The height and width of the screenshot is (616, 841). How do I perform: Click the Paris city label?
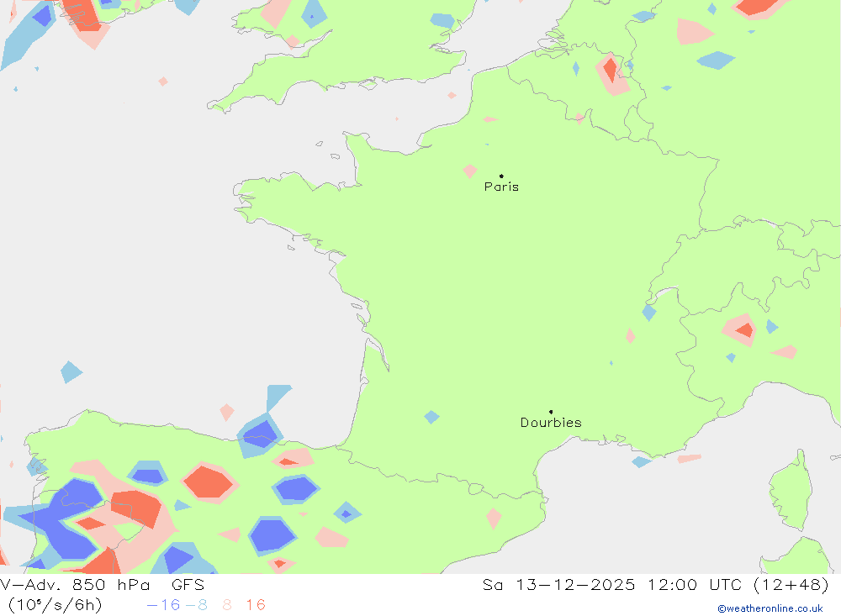click(x=501, y=187)
